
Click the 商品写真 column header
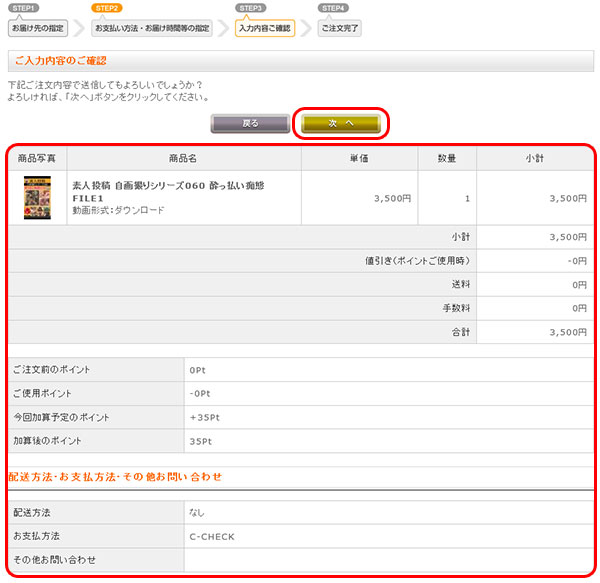[x=37, y=158]
